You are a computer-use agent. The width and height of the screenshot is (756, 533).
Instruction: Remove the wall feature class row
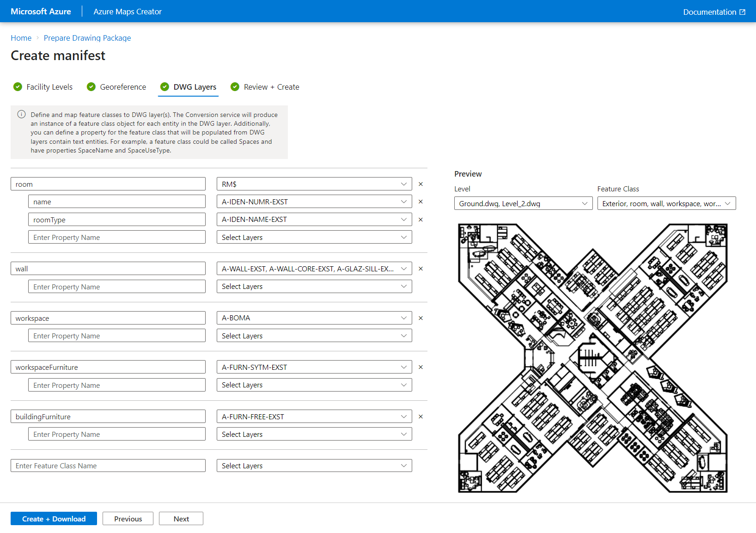point(421,269)
